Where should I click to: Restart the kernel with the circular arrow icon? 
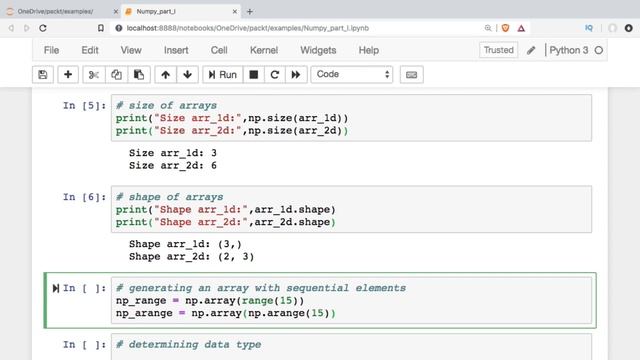pyautogui.click(x=275, y=75)
